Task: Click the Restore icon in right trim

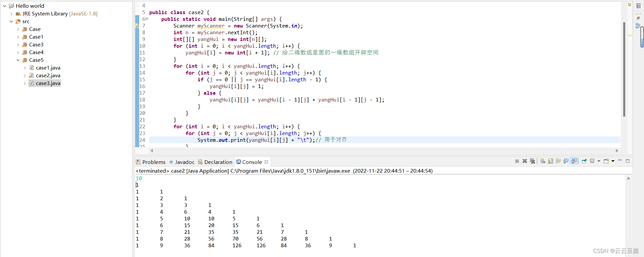Action: (x=638, y=18)
